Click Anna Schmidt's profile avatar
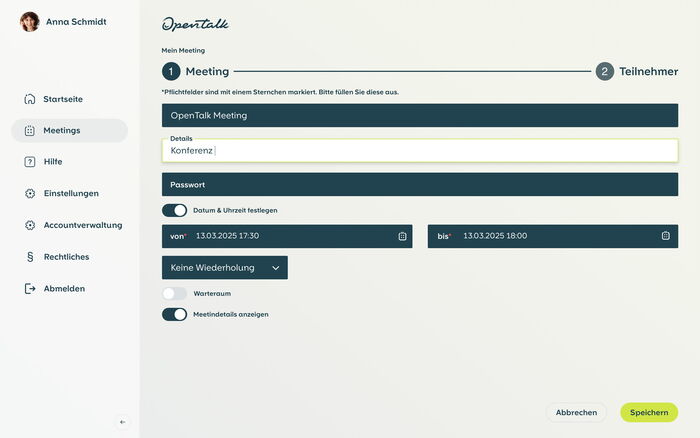 (x=30, y=21)
